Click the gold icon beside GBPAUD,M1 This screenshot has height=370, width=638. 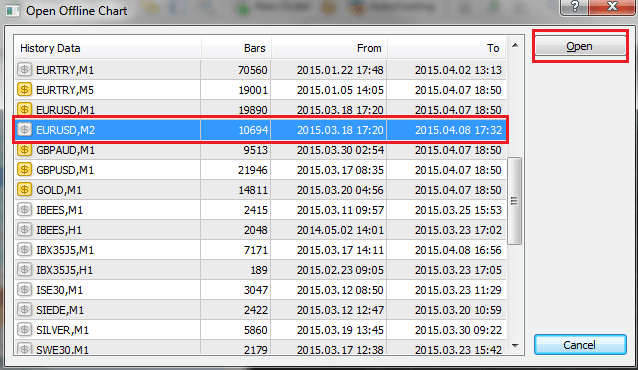coord(24,149)
